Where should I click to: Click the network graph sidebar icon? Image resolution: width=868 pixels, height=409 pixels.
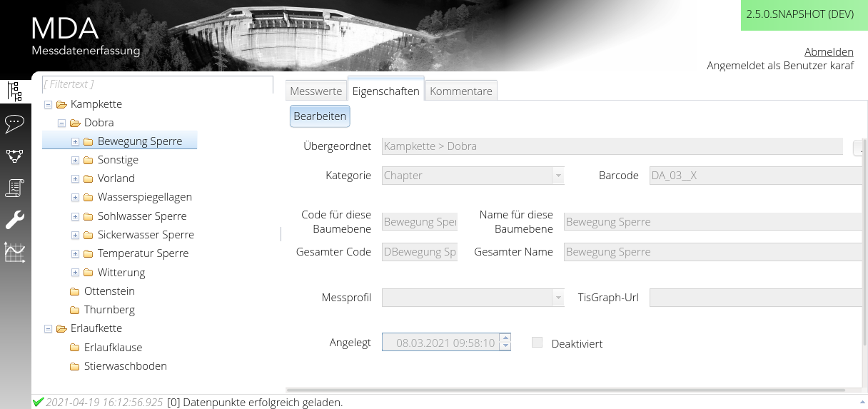click(14, 156)
